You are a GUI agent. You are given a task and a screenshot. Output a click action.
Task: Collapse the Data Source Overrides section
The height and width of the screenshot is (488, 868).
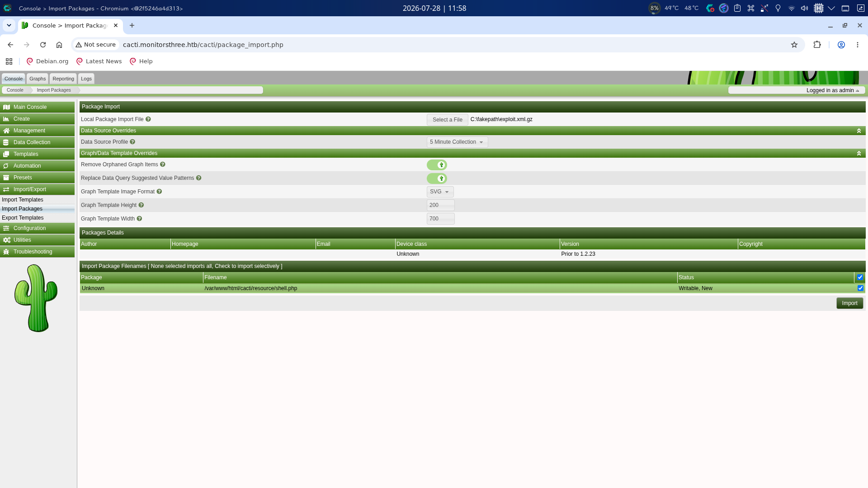[859, 131]
